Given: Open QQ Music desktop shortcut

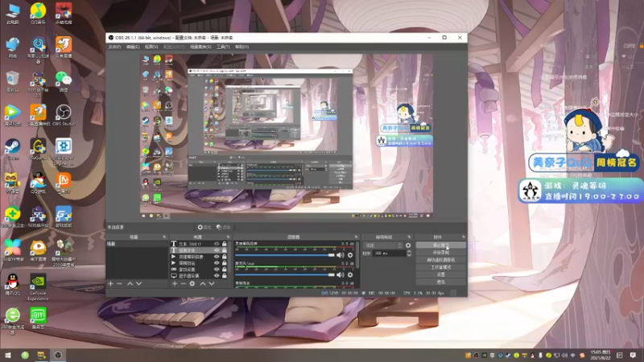Looking at the screenshot, I should coord(38,13).
